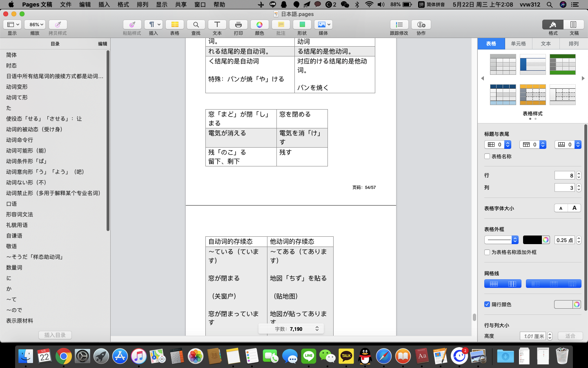Open the 格式 (Format) inspector brush icon
This screenshot has height=368, width=588.
pos(552,25)
